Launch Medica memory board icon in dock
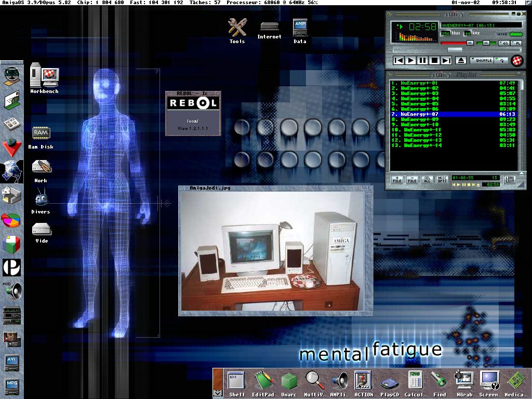The image size is (532, 399). 516,384
